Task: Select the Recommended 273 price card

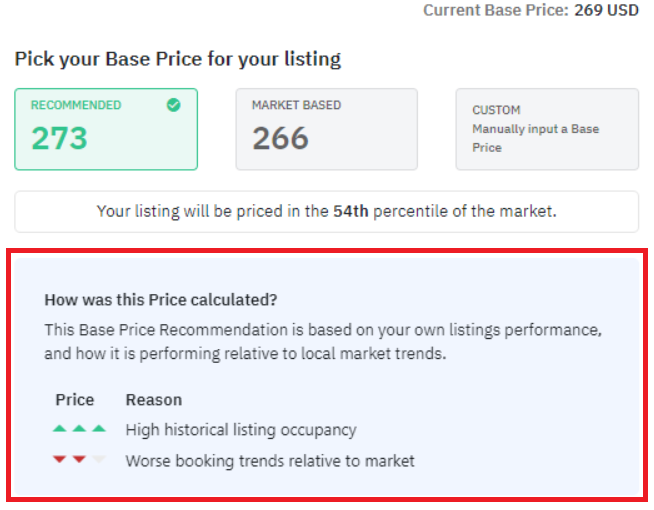Action: coord(106,129)
